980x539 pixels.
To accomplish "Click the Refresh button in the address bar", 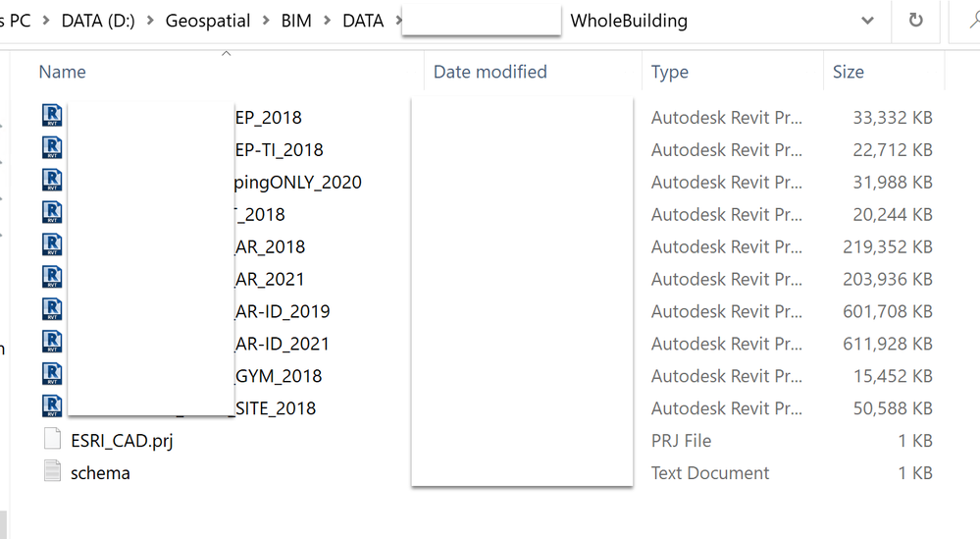I will (x=916, y=21).
